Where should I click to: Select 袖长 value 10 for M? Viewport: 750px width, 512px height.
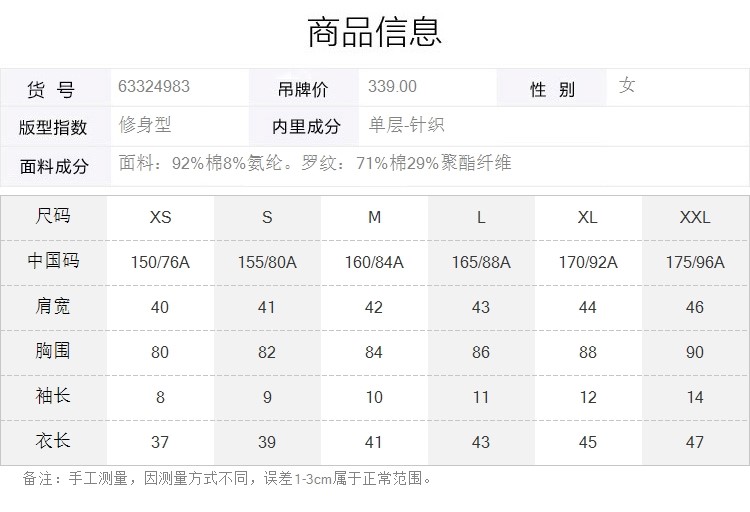(x=374, y=397)
